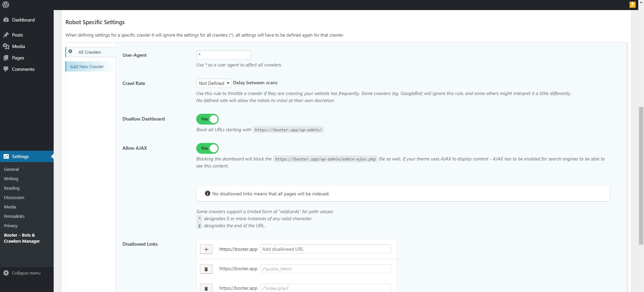Viewport: 644px width, 292px height.
Task: Collapse the sidebar menu
Action: (x=27, y=273)
